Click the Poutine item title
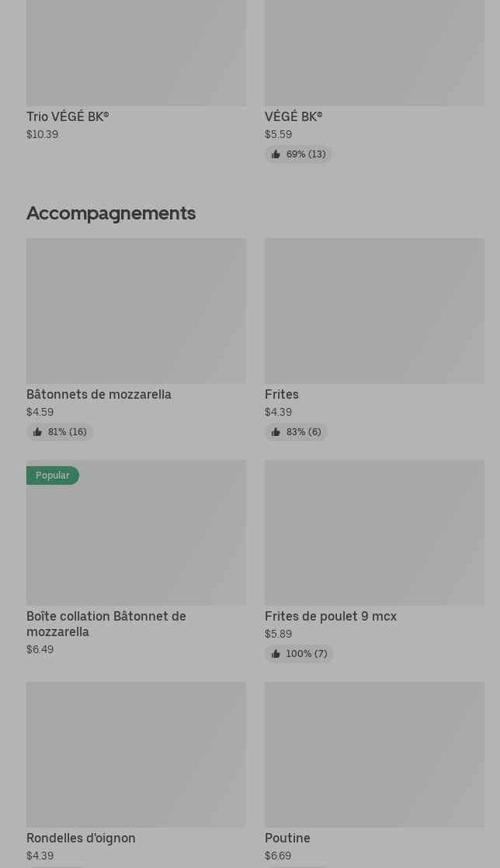The width and height of the screenshot is (500, 868). pos(287,838)
